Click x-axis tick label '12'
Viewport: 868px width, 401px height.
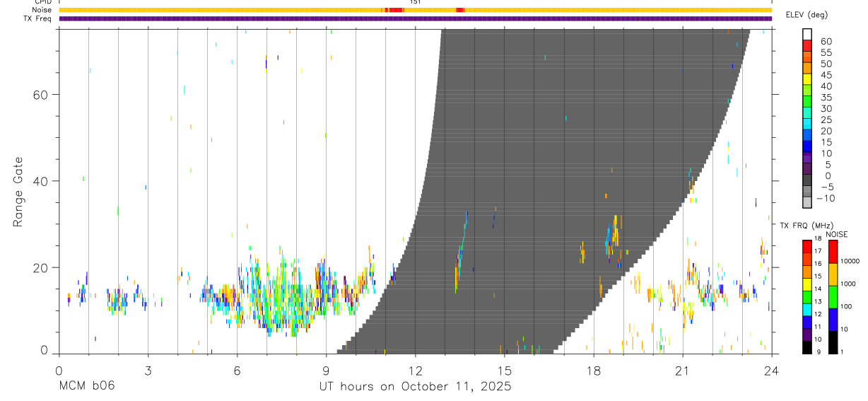pyautogui.click(x=415, y=370)
